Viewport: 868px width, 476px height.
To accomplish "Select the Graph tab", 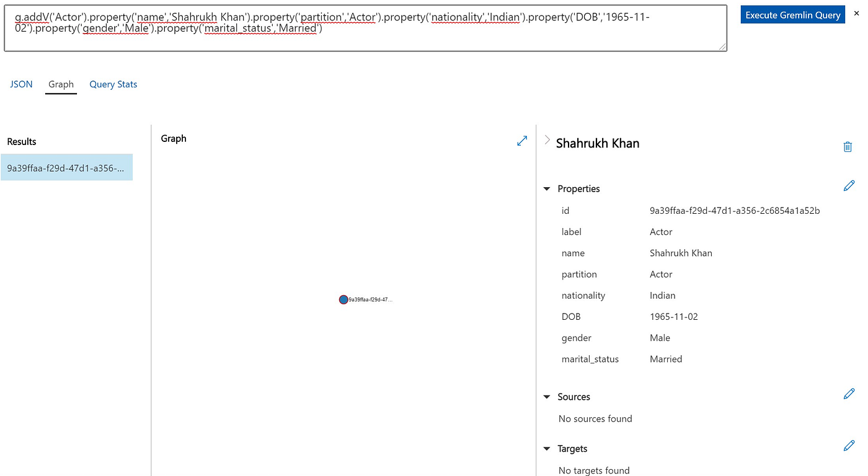I will click(x=61, y=84).
